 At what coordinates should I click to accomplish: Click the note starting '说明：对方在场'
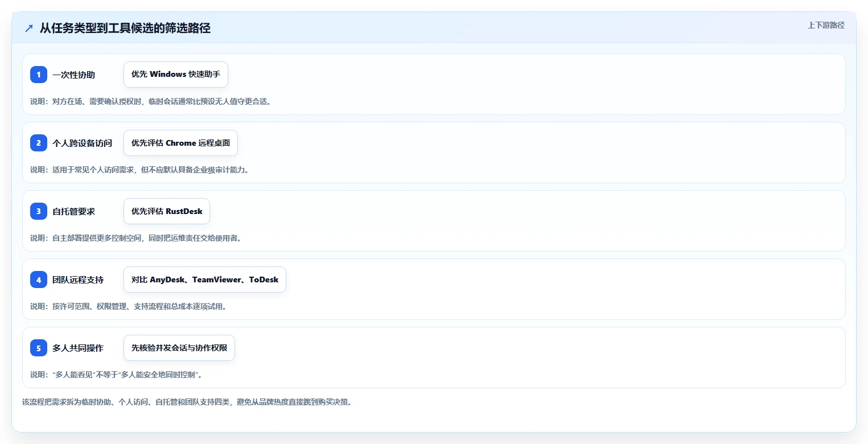[151, 101]
